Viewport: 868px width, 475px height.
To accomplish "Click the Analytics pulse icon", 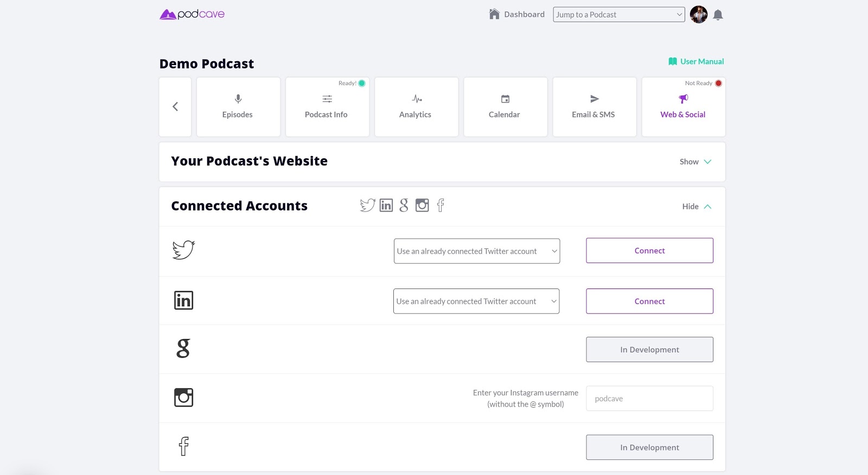I will click(x=417, y=99).
